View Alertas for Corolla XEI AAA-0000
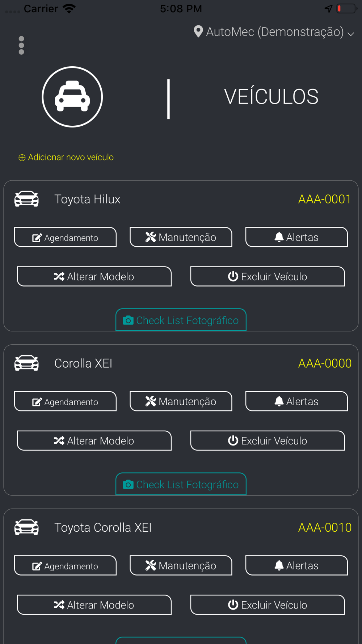This screenshot has width=362, height=644. pyautogui.click(x=296, y=401)
